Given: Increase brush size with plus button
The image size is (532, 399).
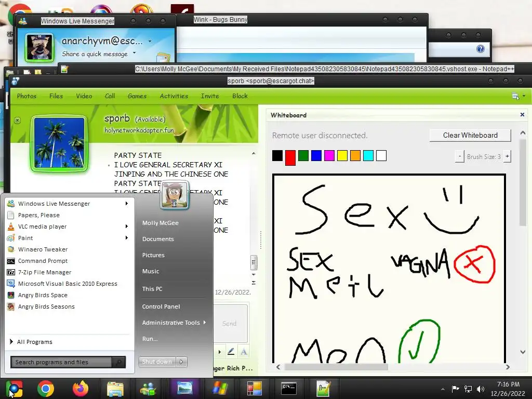Looking at the screenshot, I should tap(507, 156).
